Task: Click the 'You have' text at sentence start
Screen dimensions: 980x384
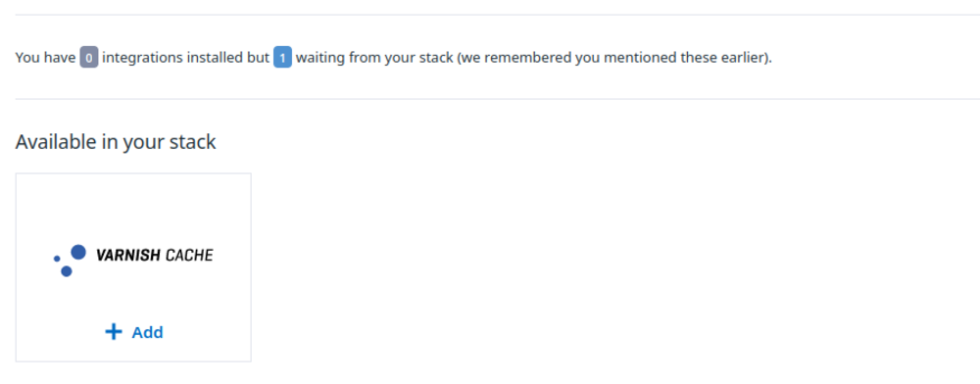Action: (x=46, y=58)
